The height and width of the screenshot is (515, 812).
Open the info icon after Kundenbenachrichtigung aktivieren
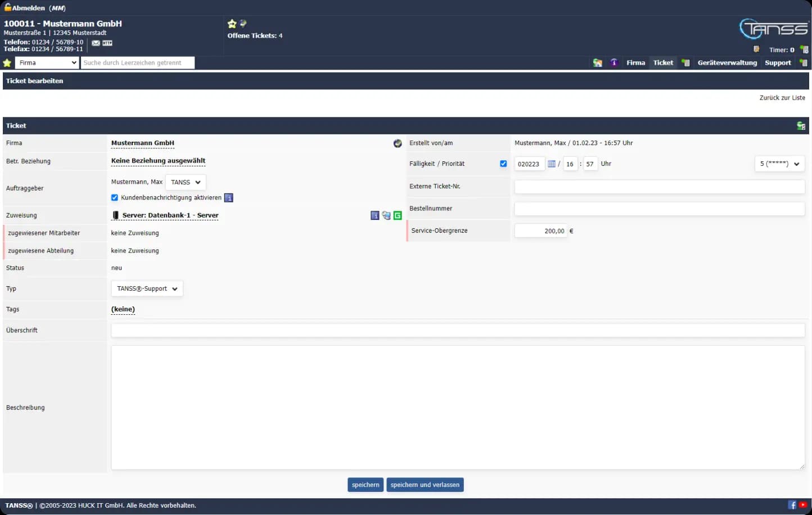pos(228,197)
